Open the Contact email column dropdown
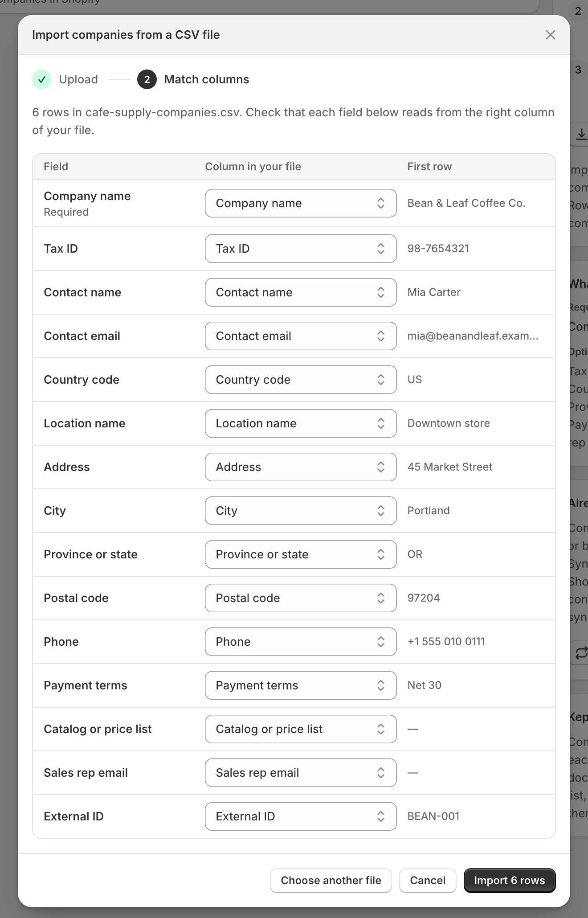 [x=301, y=336]
